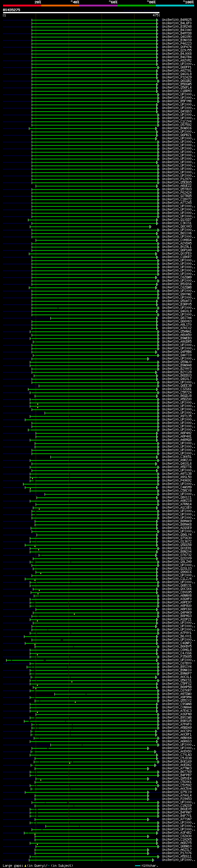Open hit UniRef100_B5XDS6
This screenshot has width=197, height=868.
177,284
